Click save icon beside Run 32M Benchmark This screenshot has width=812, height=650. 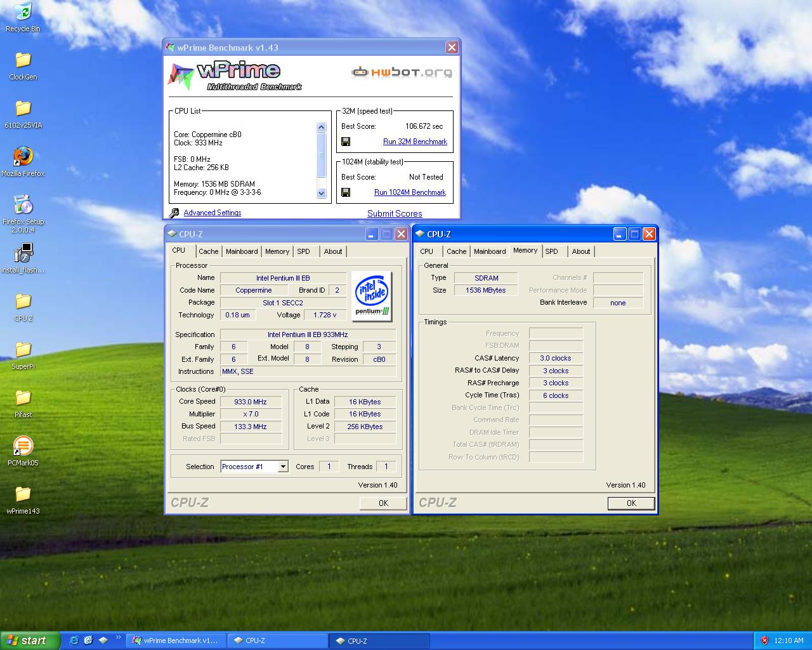tap(346, 142)
